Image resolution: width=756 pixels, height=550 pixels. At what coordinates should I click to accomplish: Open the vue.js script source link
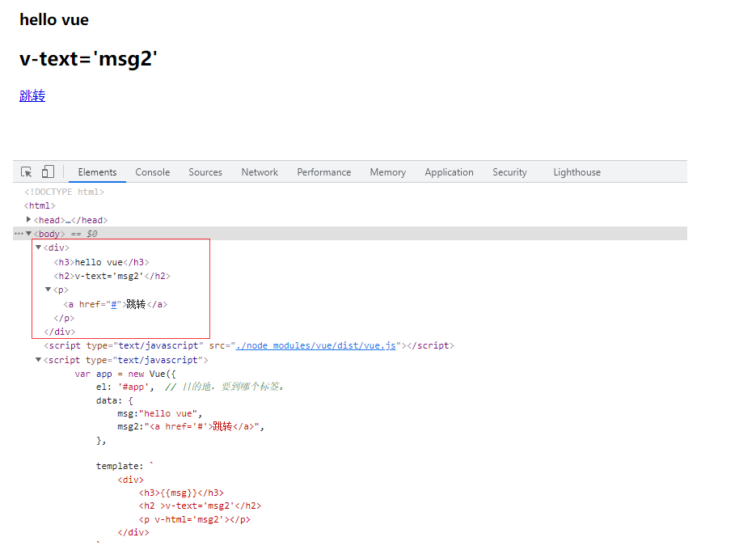coord(315,345)
